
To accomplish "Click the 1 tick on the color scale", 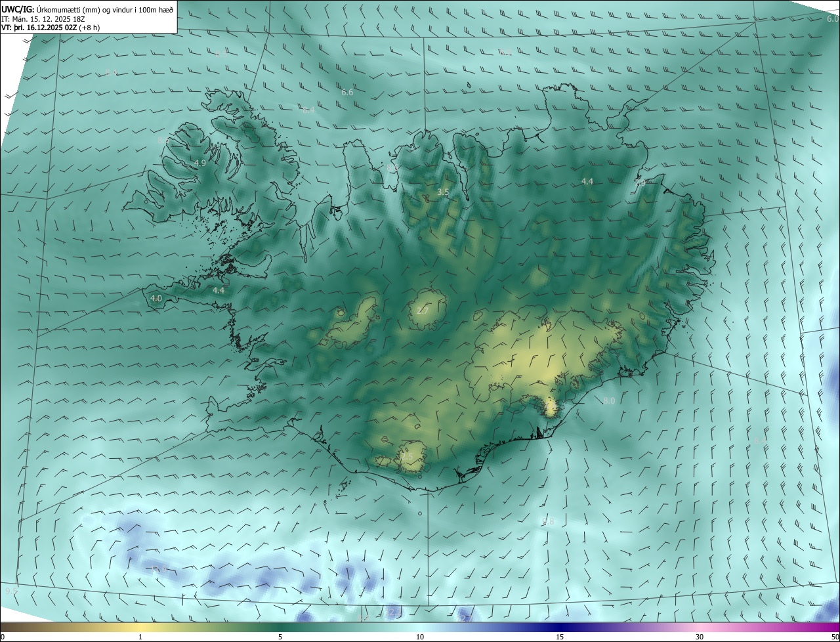I will point(140,637).
